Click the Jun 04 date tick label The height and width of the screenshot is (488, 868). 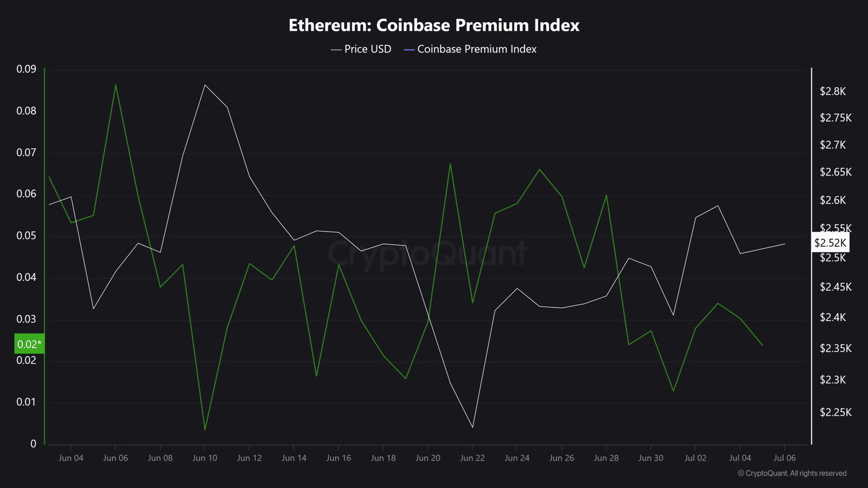tap(71, 458)
